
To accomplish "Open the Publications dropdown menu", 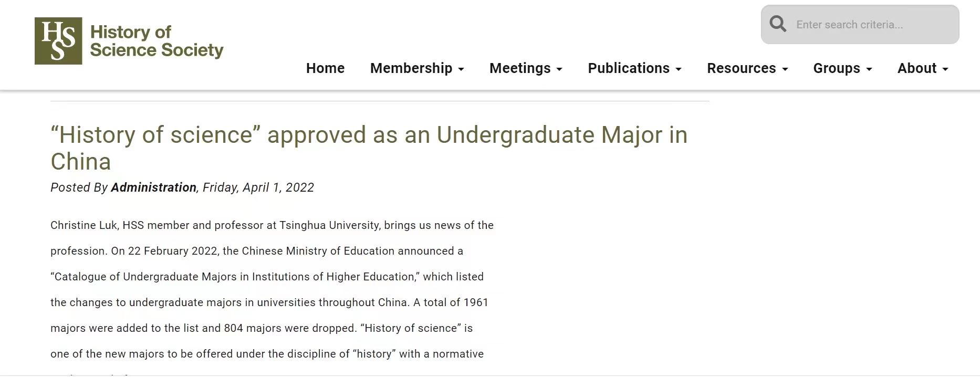I will (634, 68).
